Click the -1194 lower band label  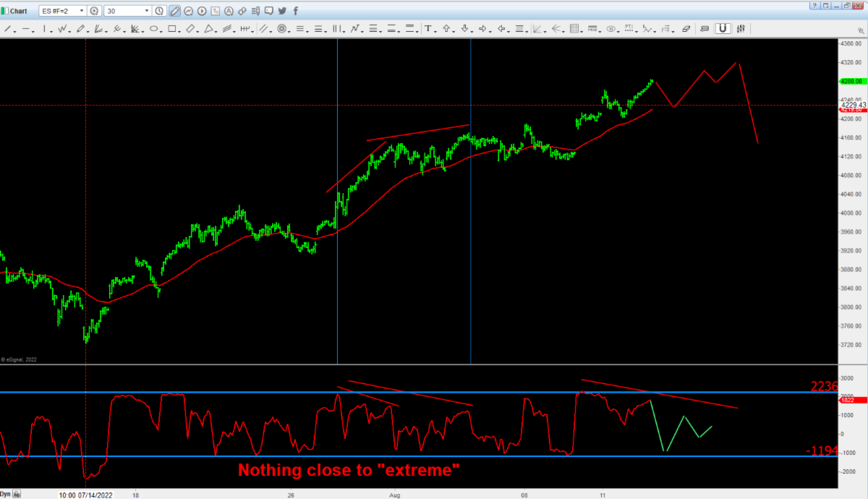pyautogui.click(x=821, y=451)
